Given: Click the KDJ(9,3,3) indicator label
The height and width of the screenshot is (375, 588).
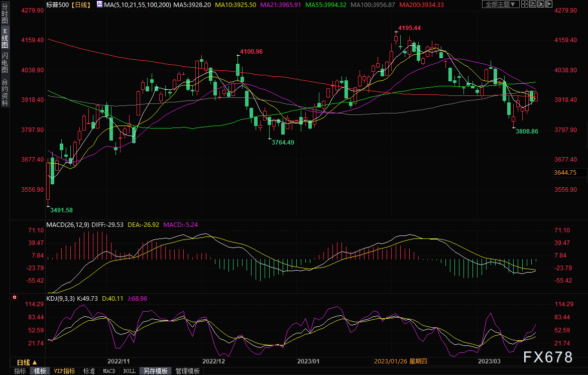Looking at the screenshot, I should (60, 299).
